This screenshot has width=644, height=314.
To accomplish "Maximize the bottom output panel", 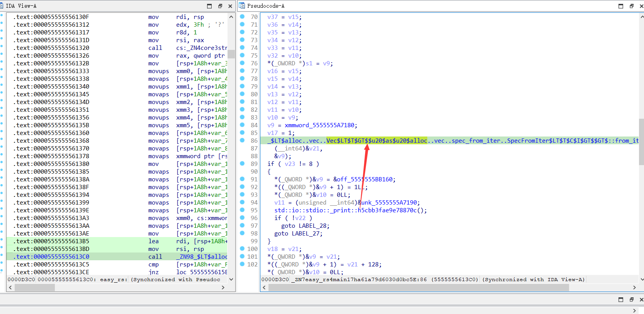I will click(x=621, y=299).
